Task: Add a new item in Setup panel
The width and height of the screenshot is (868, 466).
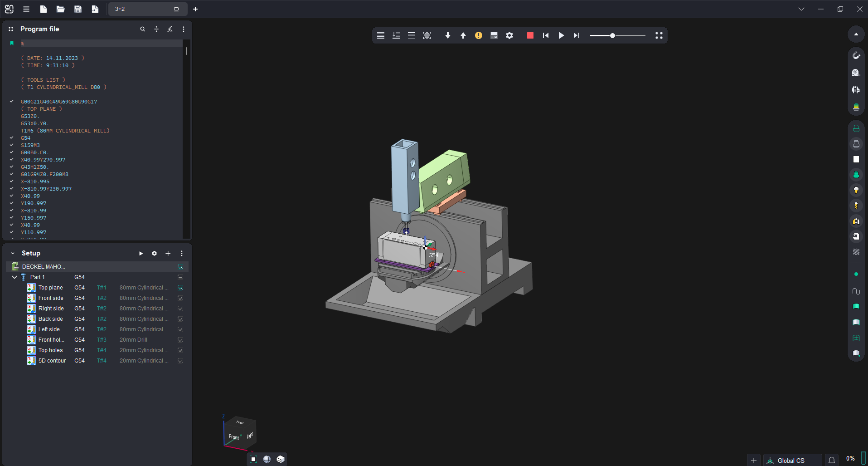Action: [168, 253]
